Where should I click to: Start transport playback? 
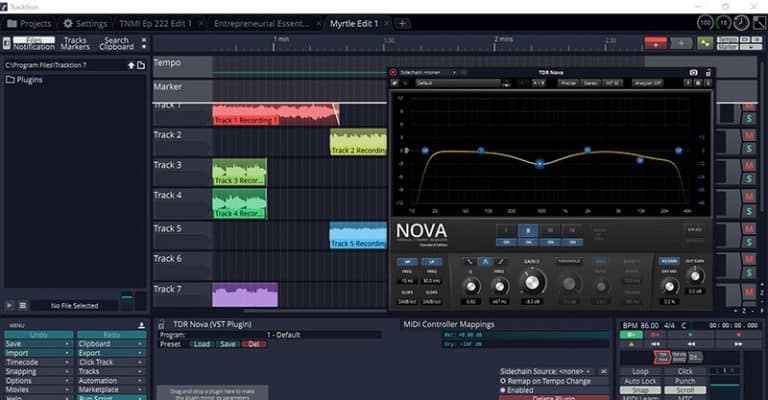point(691,335)
